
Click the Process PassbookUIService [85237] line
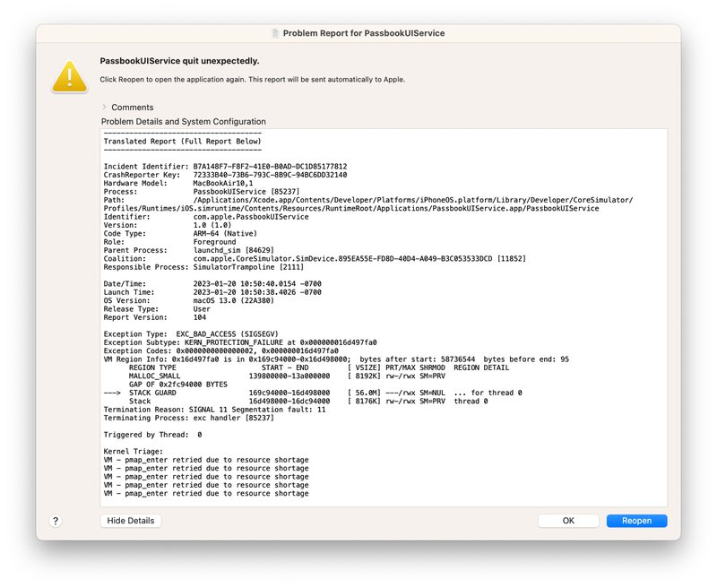[x=202, y=192]
